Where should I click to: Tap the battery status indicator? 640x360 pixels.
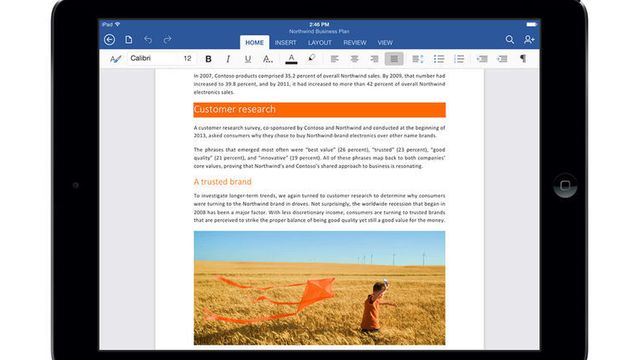click(531, 24)
